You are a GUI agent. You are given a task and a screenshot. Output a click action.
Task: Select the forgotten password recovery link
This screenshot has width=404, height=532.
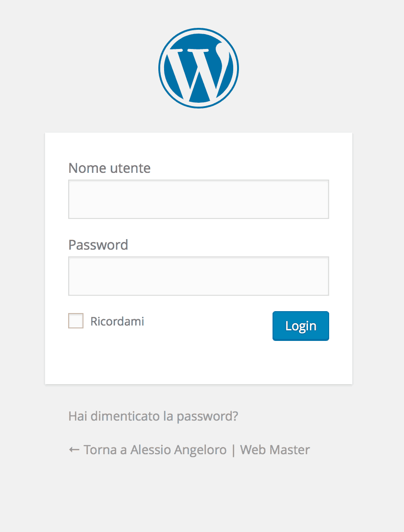pos(153,416)
